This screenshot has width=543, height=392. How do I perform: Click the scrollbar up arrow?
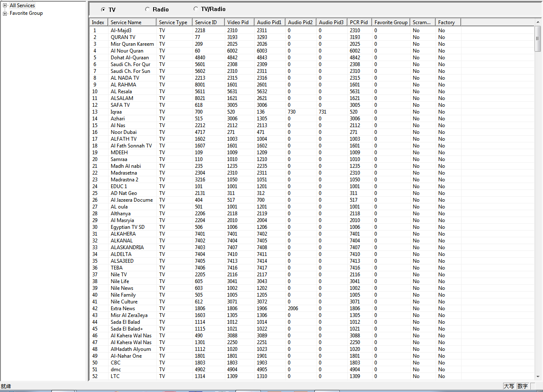[538, 22]
